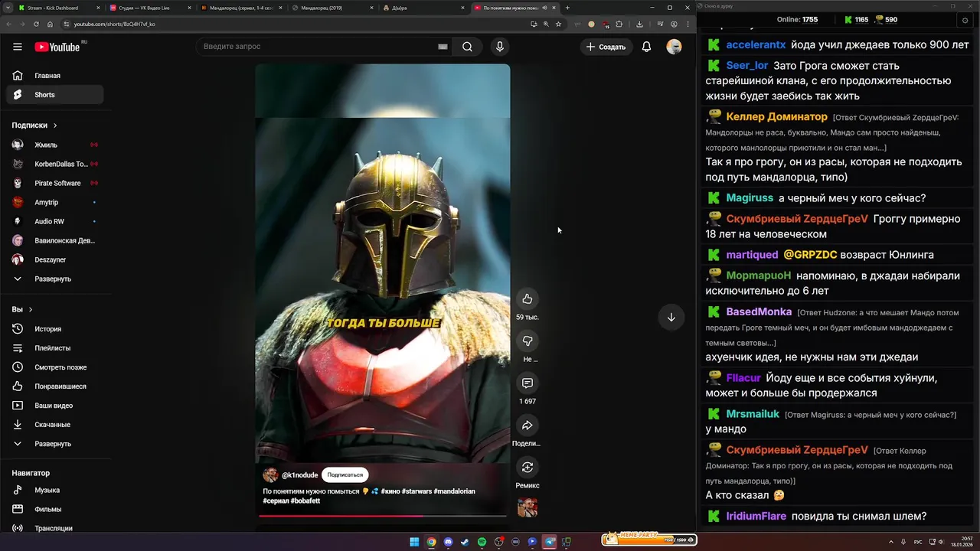Open the YouTube hamburger guide menu
This screenshot has width=980, height=551.
coord(18,47)
